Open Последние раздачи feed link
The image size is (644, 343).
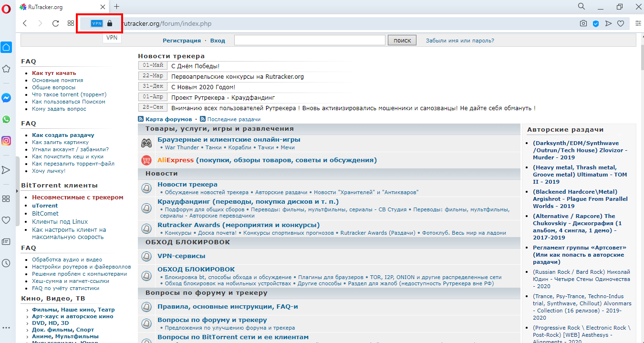tap(234, 119)
